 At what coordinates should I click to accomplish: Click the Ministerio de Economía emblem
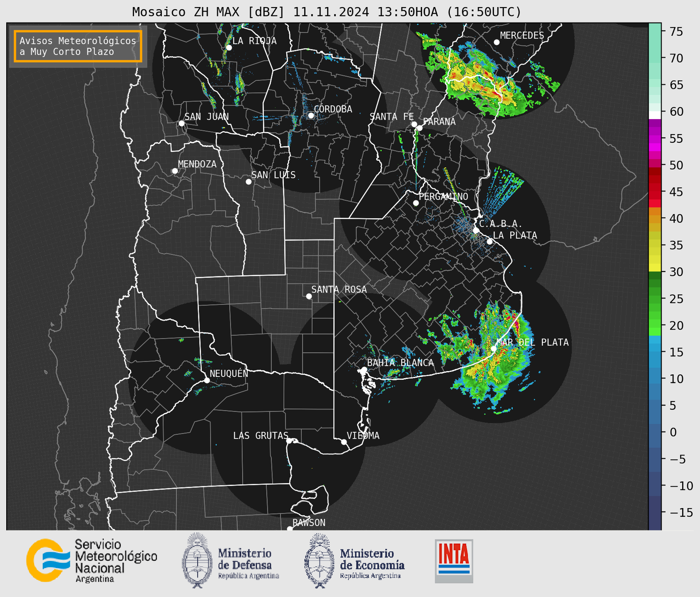[319, 561]
